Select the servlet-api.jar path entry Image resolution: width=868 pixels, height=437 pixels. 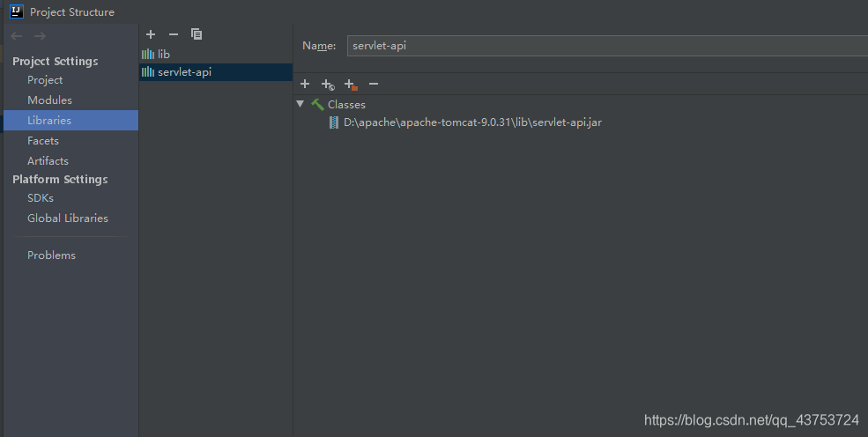(472, 122)
